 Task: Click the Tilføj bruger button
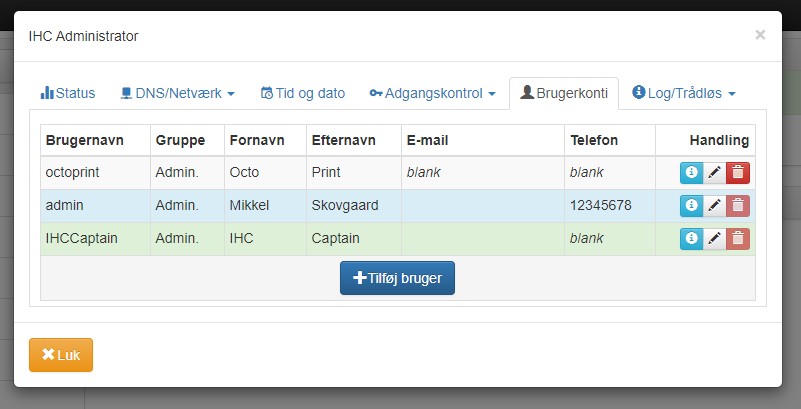coord(397,278)
